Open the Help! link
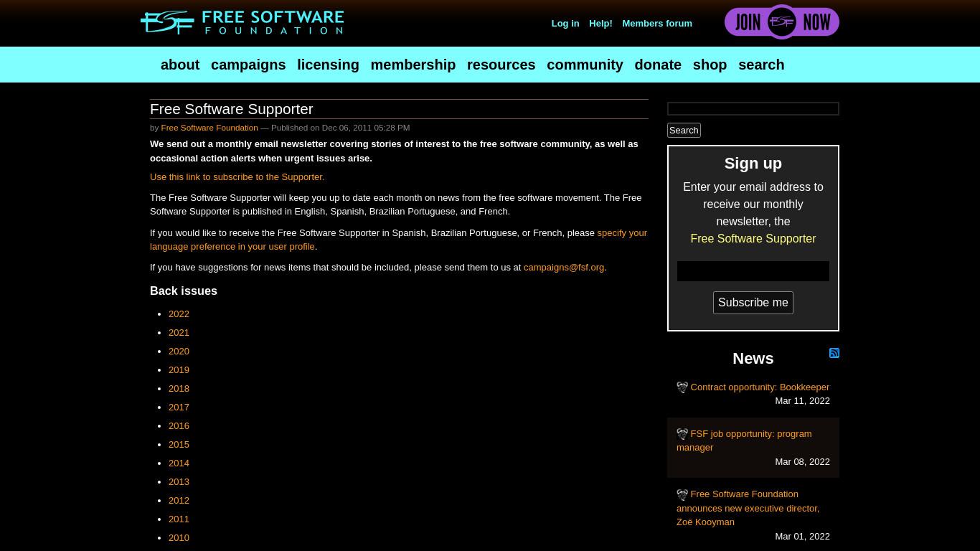980x551 pixels. [600, 23]
